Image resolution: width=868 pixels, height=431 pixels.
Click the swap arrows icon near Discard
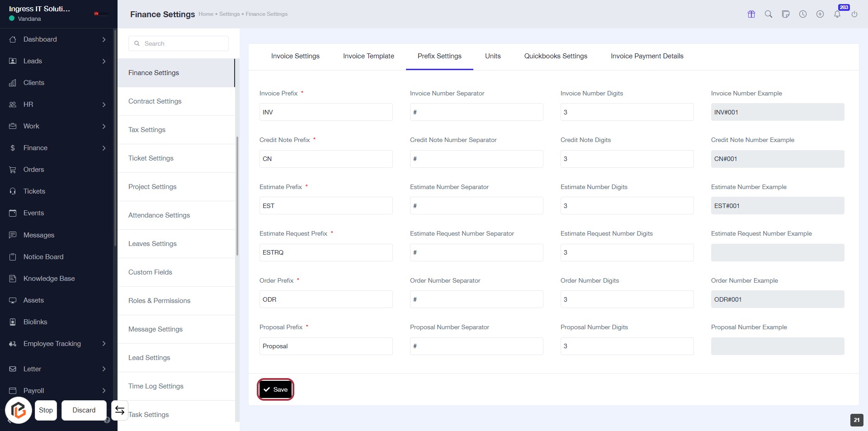coord(120,410)
